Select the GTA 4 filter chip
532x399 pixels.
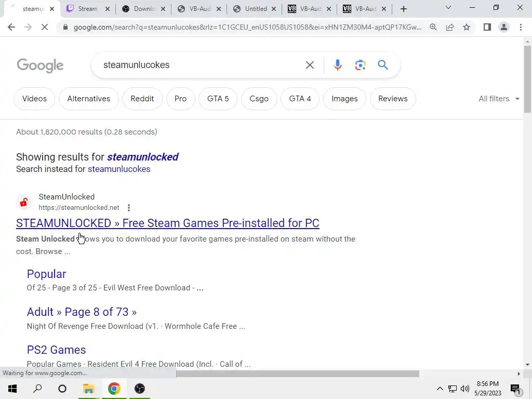pos(300,99)
